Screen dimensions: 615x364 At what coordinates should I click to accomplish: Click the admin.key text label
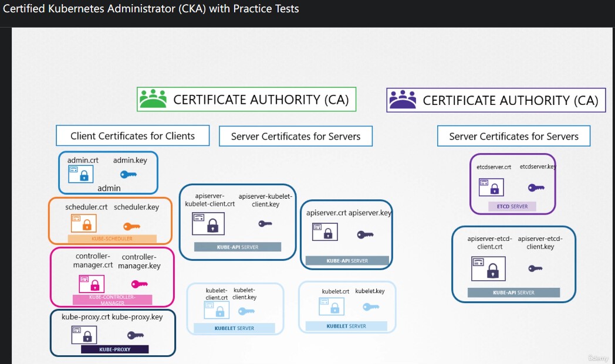point(130,160)
